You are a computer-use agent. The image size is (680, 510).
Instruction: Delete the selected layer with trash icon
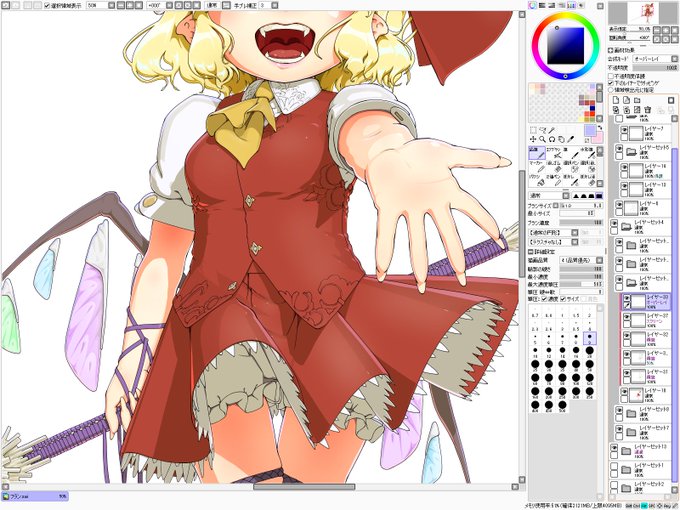(648, 110)
